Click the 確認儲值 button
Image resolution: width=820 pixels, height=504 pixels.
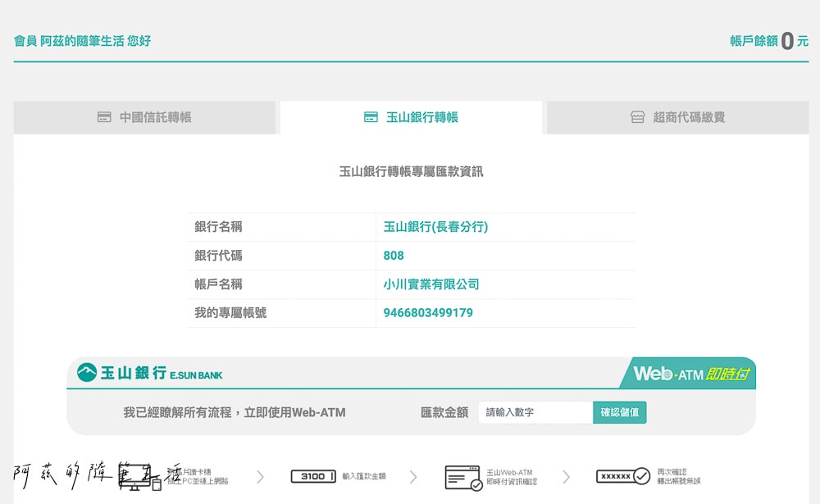pos(620,412)
